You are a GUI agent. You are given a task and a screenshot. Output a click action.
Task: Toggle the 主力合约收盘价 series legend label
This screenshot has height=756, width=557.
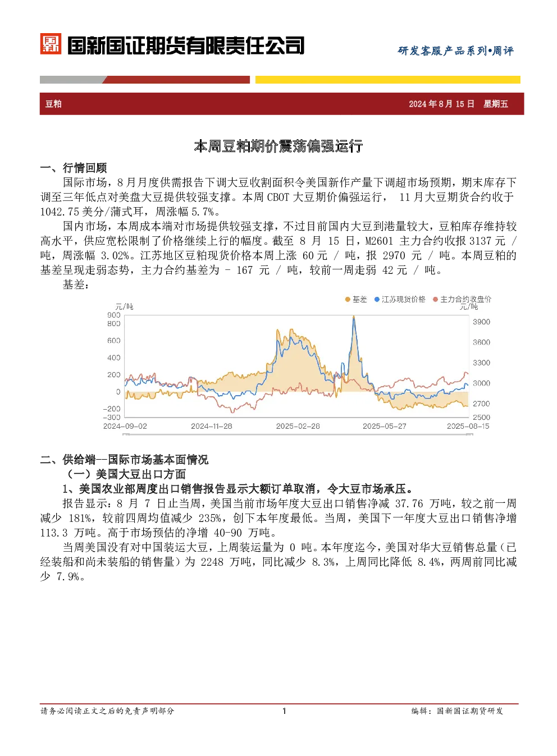pos(465,300)
